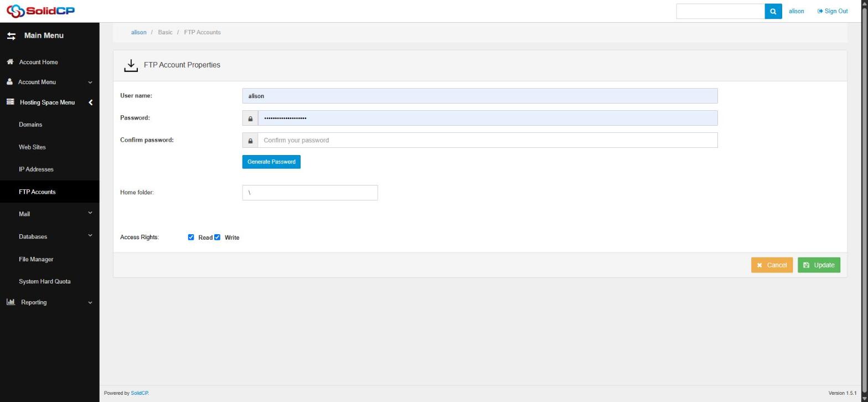
Task: Follow the SolidCP link in footer
Action: point(139,393)
